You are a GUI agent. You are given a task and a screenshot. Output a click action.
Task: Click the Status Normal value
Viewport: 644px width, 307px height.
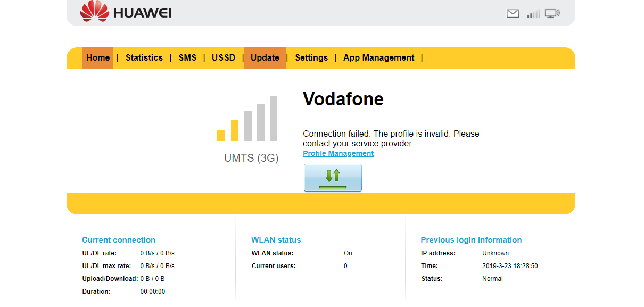(492, 279)
